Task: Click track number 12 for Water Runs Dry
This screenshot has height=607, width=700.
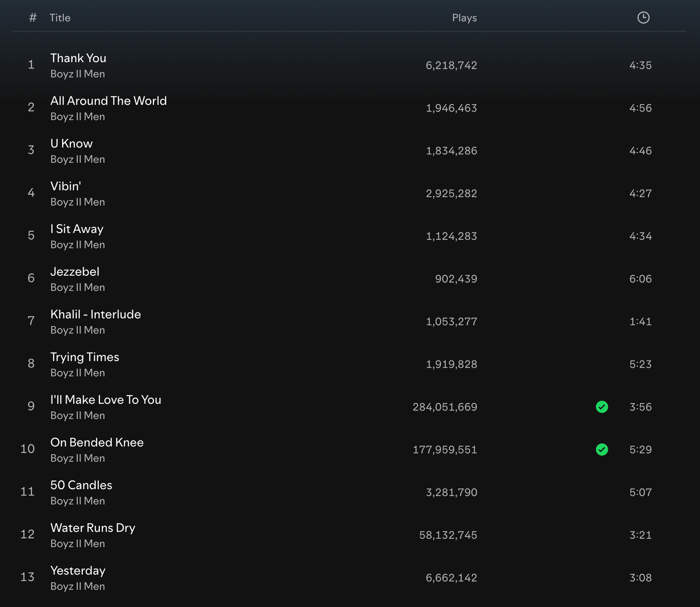Action: pyautogui.click(x=27, y=534)
